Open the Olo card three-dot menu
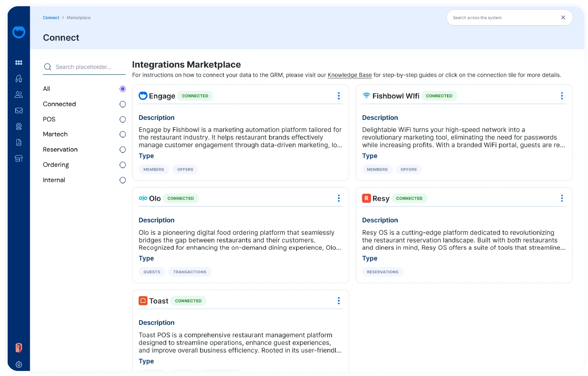The height and width of the screenshot is (376, 588). tap(339, 198)
